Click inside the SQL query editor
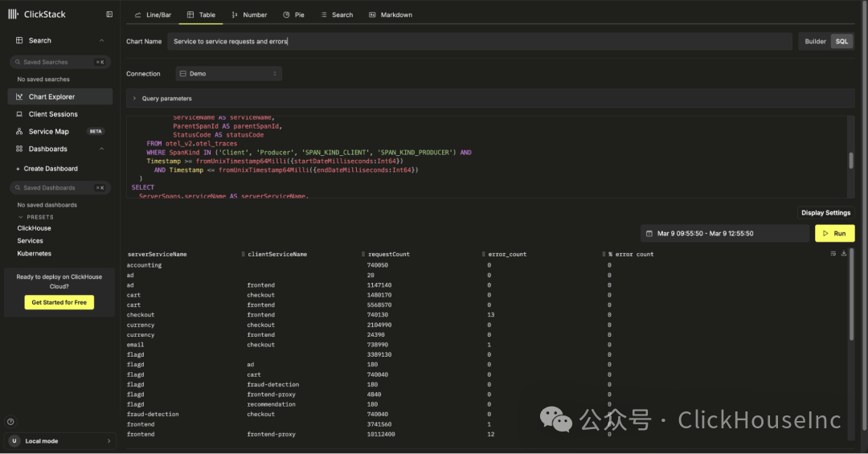This screenshot has height=454, width=868. [487, 157]
